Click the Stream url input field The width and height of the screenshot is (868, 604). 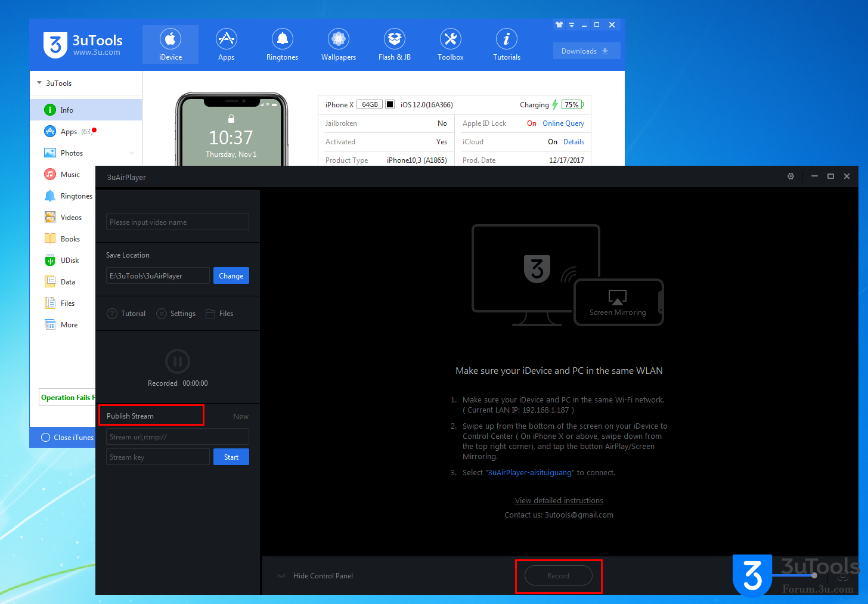178,436
